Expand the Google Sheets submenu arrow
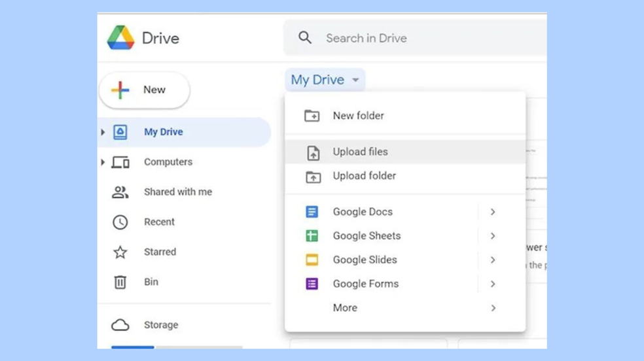The width and height of the screenshot is (644, 361). [492, 236]
